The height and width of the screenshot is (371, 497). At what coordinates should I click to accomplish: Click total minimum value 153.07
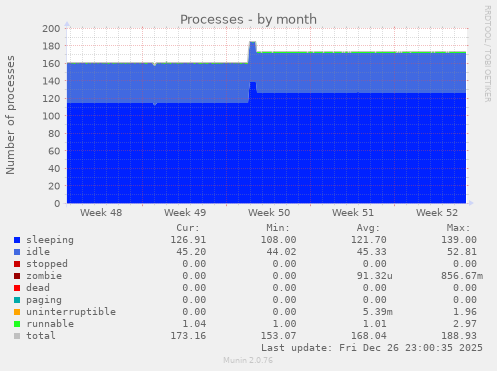[x=279, y=336]
